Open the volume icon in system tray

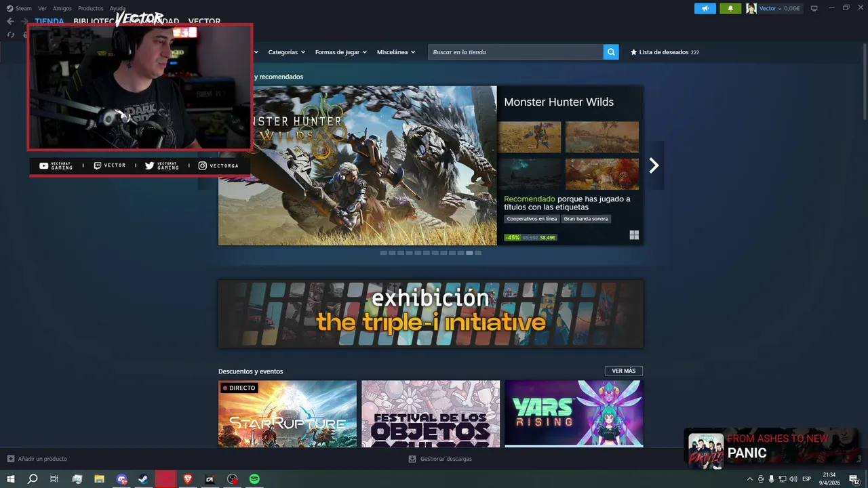793,479
